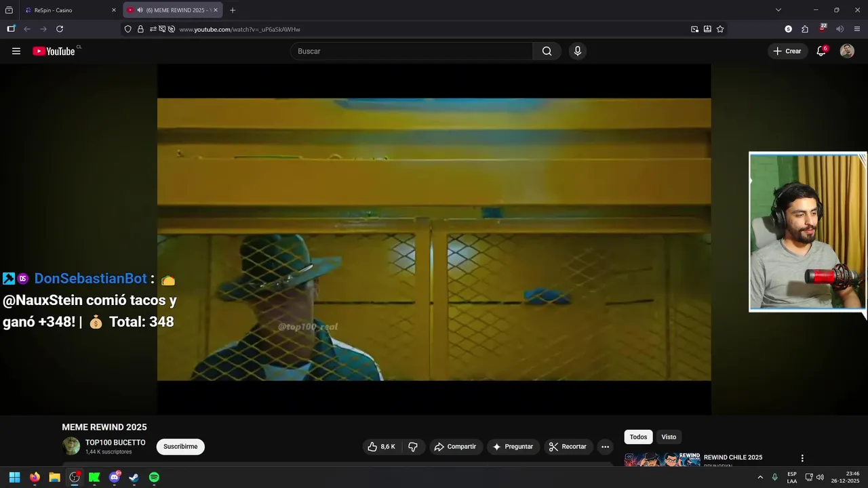The image size is (868, 488).
Task: Open the TOP100 BUCETTO channel name link
Action: pos(115,443)
